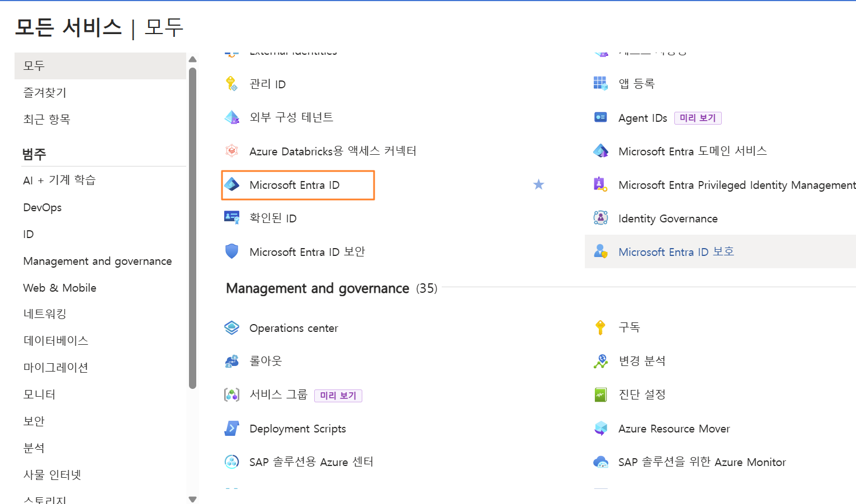Open the Microsoft Entra ID service link
This screenshot has width=856, height=504.
pos(295,185)
